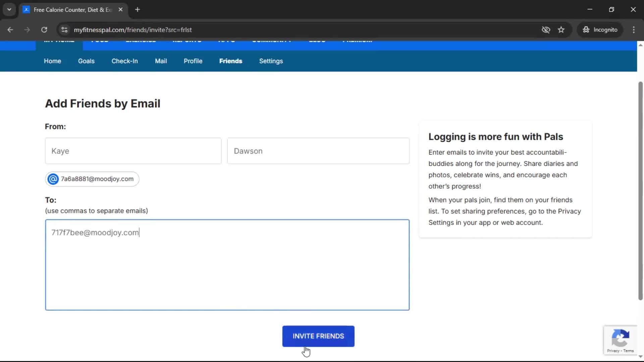Click the 7a6a8881@moodjoy.com email chip
The width and height of the screenshot is (644, 362).
pos(92,179)
